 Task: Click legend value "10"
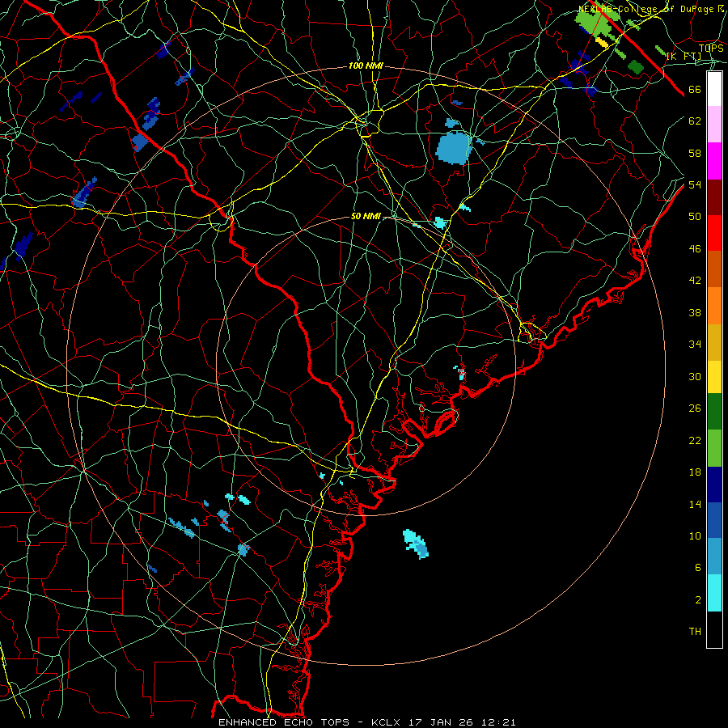[695, 536]
